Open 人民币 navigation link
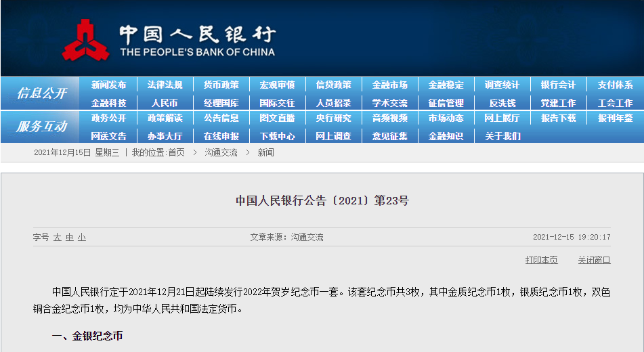 pos(165,103)
